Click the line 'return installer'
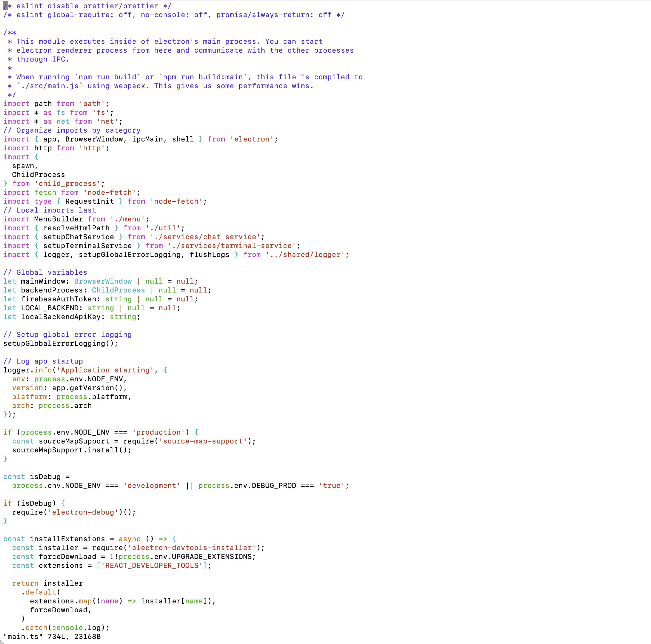The width and height of the screenshot is (651, 644). [x=48, y=583]
